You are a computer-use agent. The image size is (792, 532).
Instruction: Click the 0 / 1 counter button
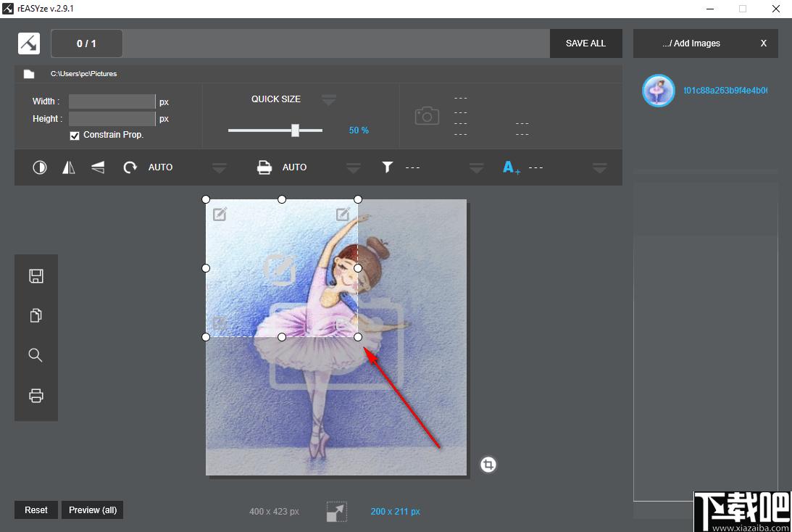(x=86, y=43)
